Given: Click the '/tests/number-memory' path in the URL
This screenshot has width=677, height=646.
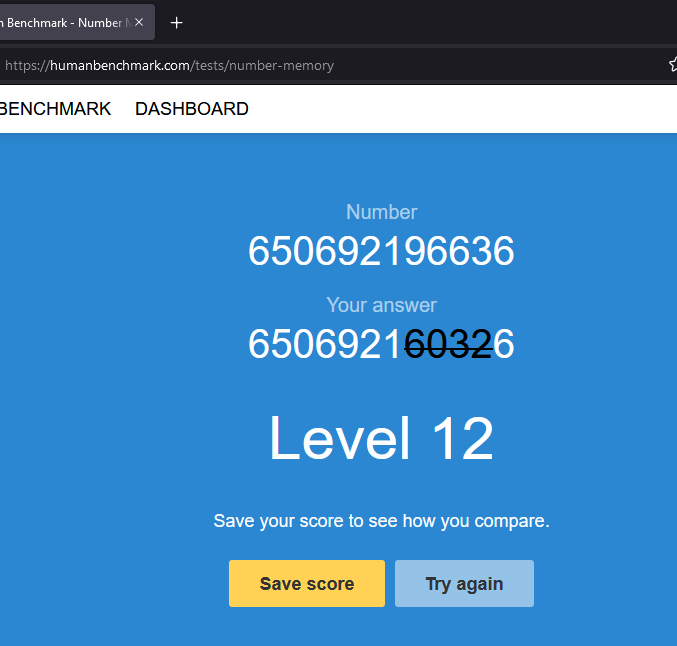Looking at the screenshot, I should (263, 66).
